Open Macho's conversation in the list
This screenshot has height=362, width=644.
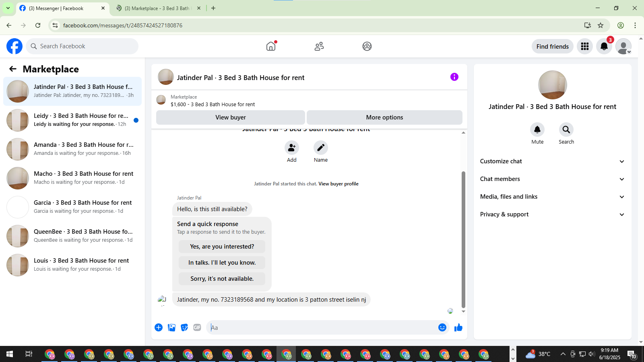[x=72, y=178]
